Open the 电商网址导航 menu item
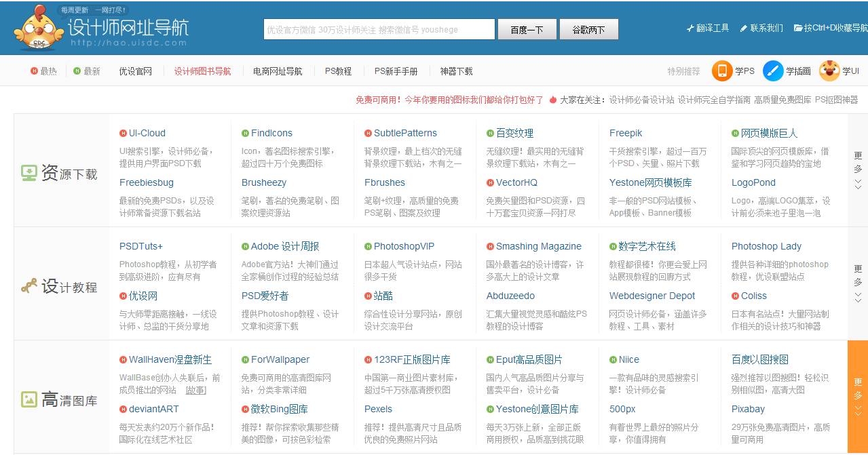The image size is (868, 455). tap(278, 71)
